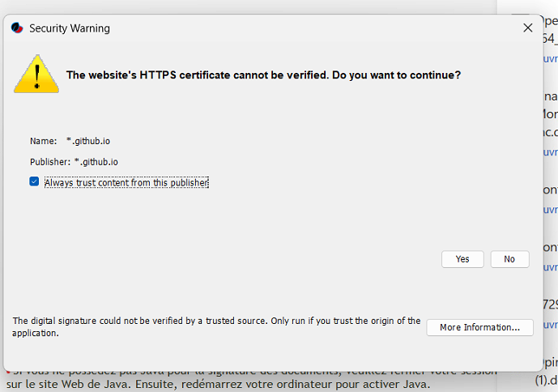
Task: Open the blue link fragment just below '729'
Action: click(x=551, y=325)
